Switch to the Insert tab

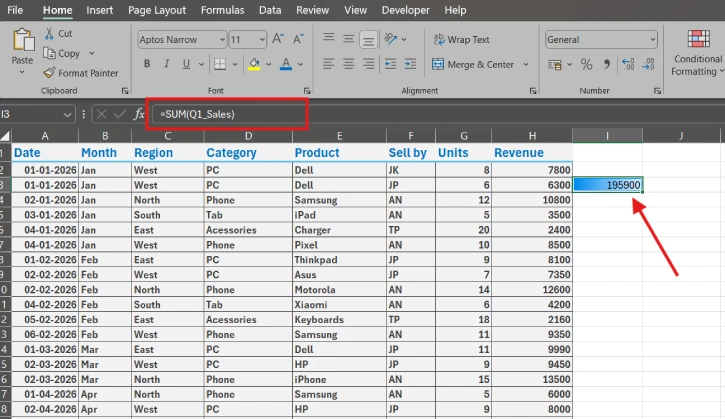(x=99, y=10)
